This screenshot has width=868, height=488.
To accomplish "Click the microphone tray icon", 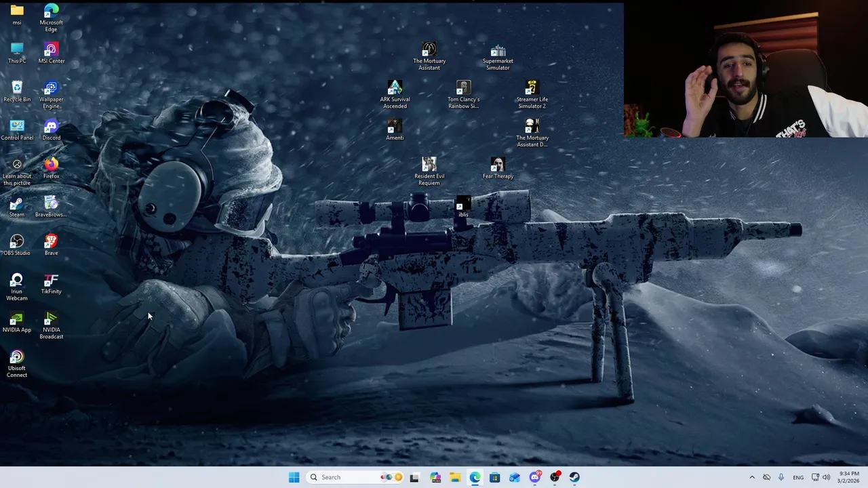I will [781, 477].
